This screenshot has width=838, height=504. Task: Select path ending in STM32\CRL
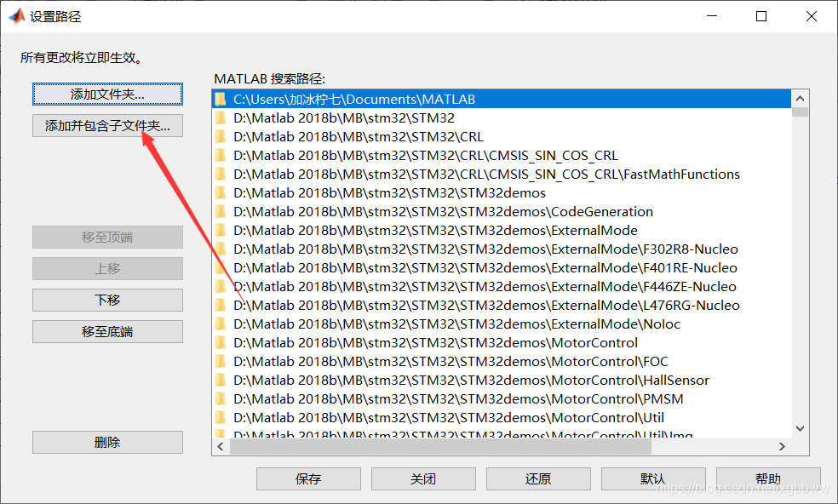(502, 136)
